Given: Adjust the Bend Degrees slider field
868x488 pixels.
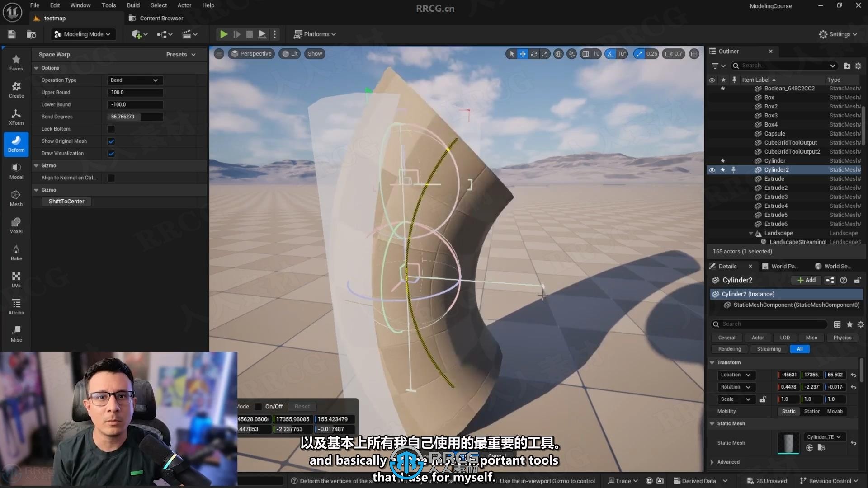Looking at the screenshot, I should pyautogui.click(x=135, y=117).
